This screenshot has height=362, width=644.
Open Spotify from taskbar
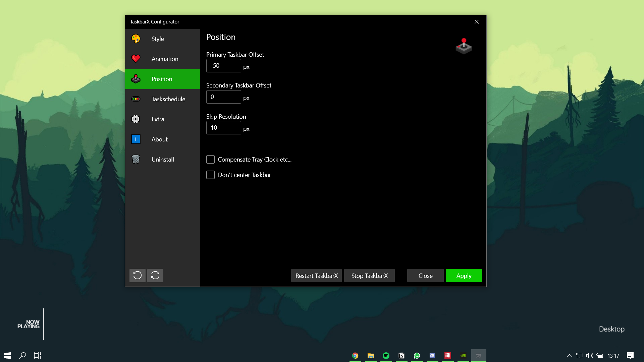[x=386, y=356]
